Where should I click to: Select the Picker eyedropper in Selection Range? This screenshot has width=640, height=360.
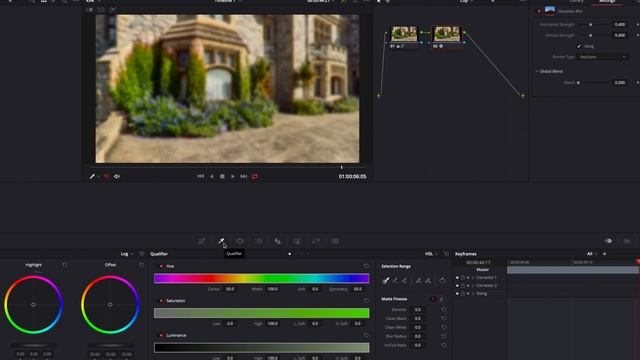(x=386, y=280)
